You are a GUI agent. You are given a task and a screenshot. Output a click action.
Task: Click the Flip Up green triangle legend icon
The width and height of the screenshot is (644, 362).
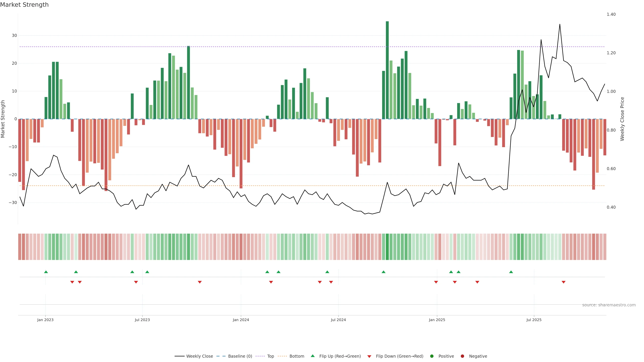pos(312,356)
